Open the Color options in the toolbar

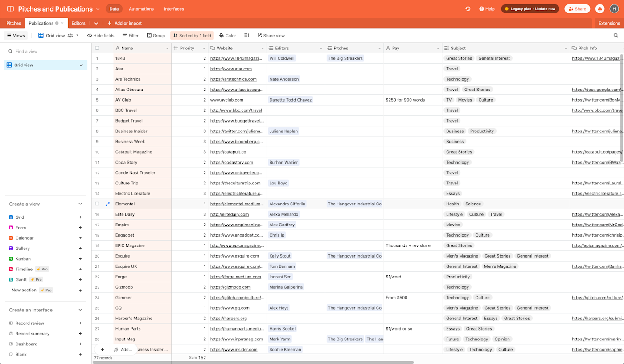click(x=227, y=36)
